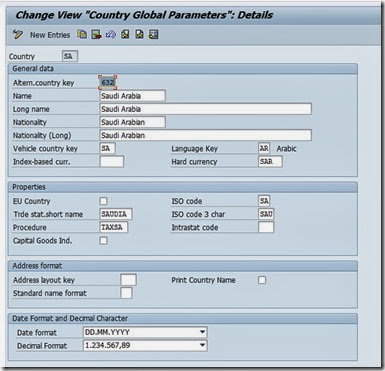Click the EU Country label
Image resolution: width=385 pixels, height=371 pixels.
pos(32,201)
